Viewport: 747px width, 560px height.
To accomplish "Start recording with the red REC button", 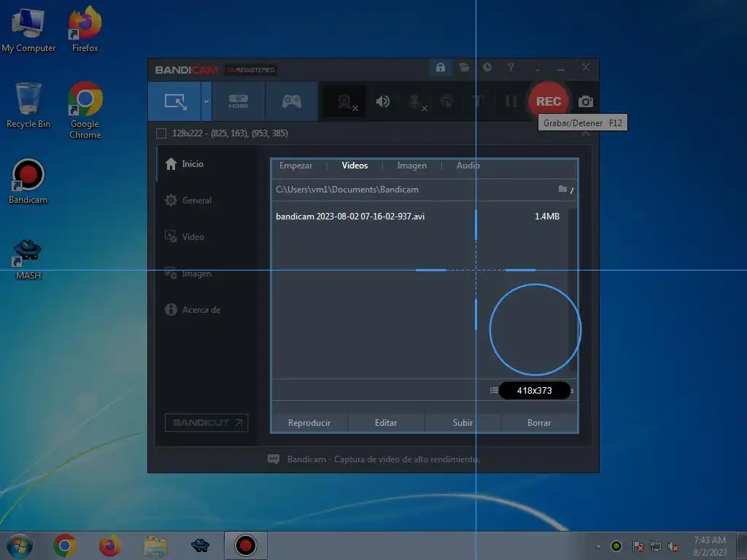I will click(x=549, y=101).
